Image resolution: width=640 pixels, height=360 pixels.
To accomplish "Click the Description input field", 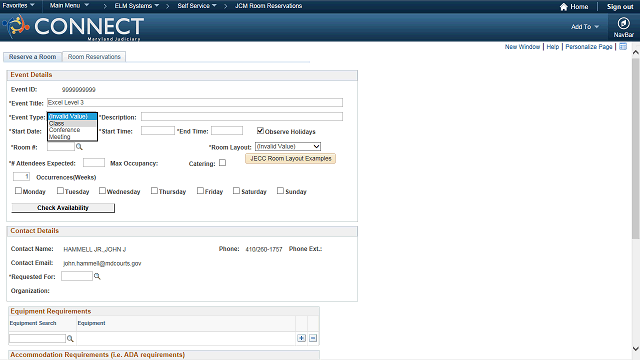I will 242,117.
